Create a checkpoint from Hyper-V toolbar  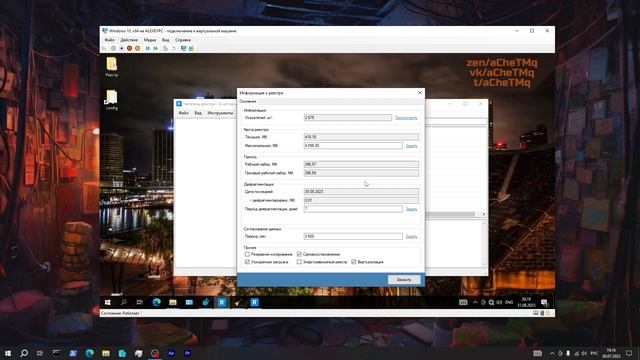(165, 48)
